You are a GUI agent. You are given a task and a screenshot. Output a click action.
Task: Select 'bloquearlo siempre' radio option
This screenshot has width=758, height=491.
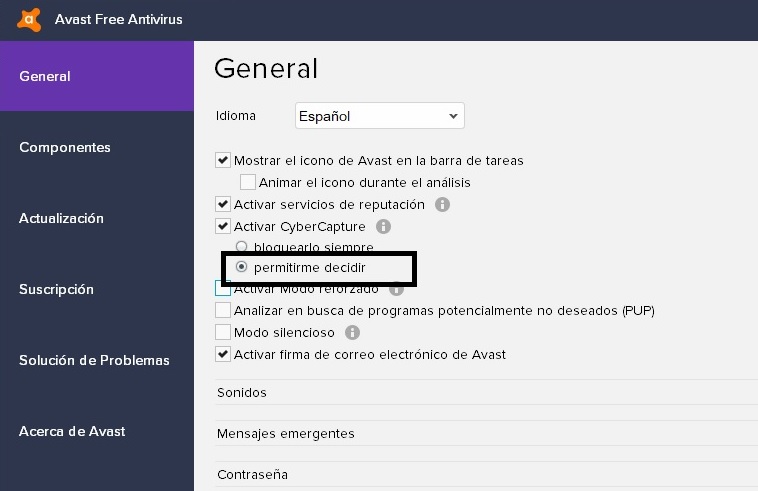[x=241, y=247]
